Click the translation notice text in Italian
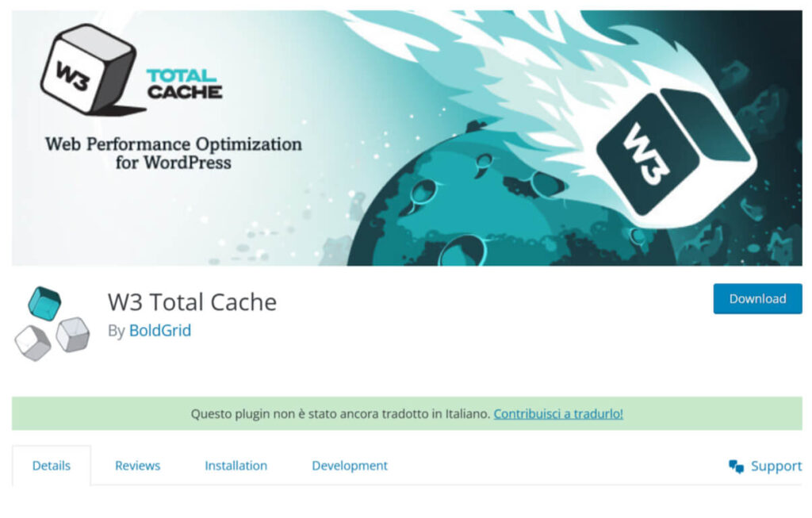Viewport: 812px width, 518px height. 340,413
